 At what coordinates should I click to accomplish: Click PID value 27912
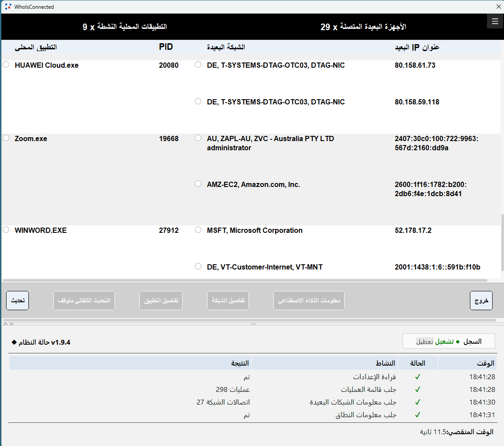(169, 230)
